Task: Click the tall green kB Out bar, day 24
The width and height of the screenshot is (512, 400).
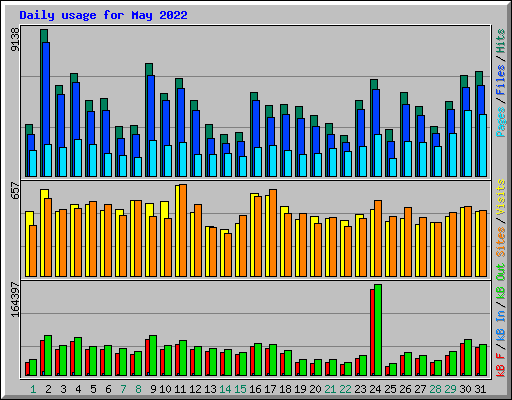Action: pyautogui.click(x=378, y=330)
